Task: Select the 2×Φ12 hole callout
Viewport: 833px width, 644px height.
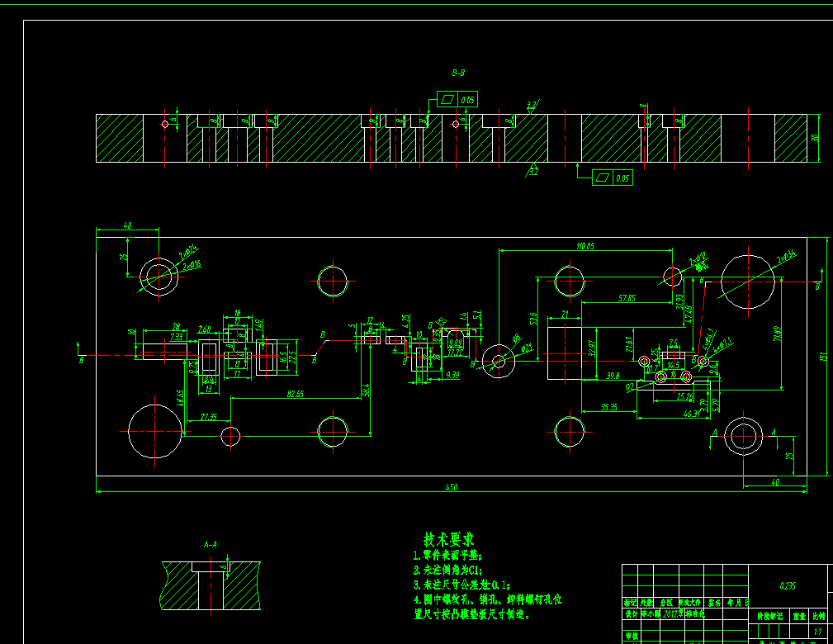Action: tap(698, 259)
